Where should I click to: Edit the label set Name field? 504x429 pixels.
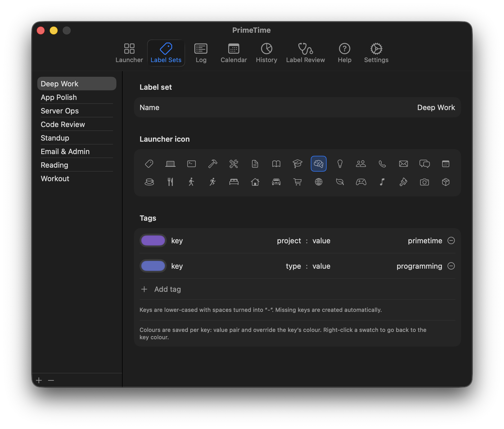point(297,107)
